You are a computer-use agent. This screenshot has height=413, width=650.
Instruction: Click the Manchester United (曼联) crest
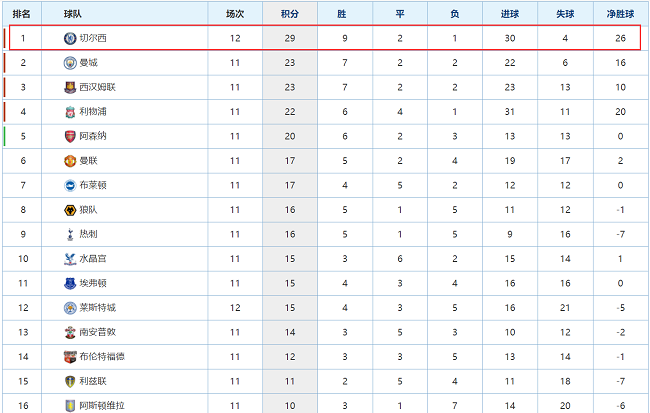click(x=70, y=160)
